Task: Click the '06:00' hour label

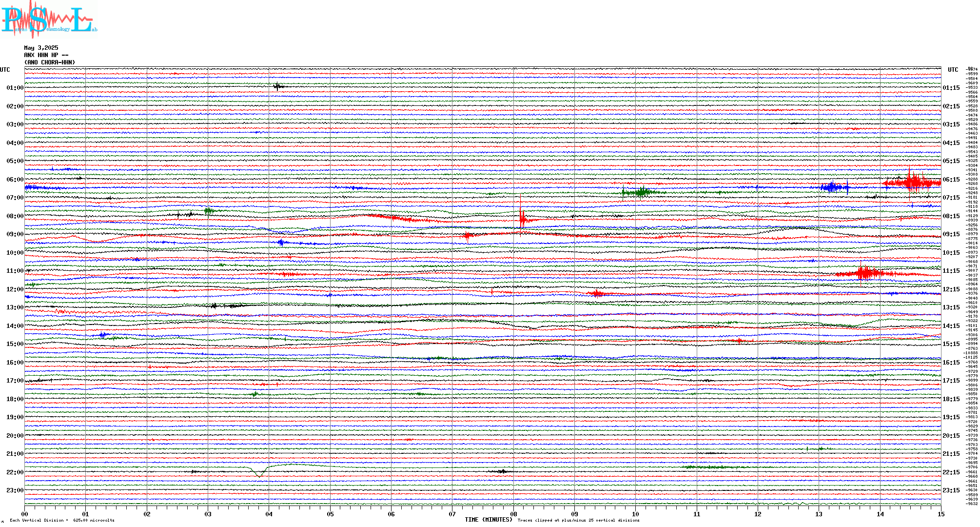Action: [x=15, y=180]
